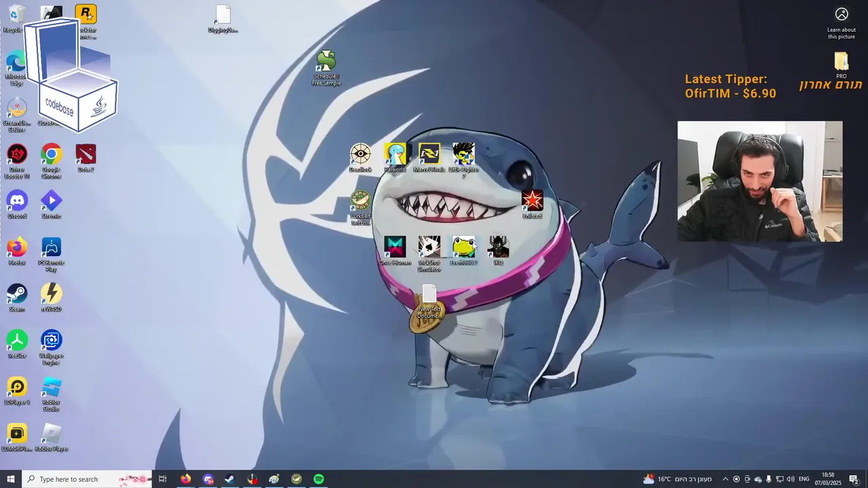868x488 pixels.
Task: Open the Recycle Bin desktop icon
Action: 16,18
